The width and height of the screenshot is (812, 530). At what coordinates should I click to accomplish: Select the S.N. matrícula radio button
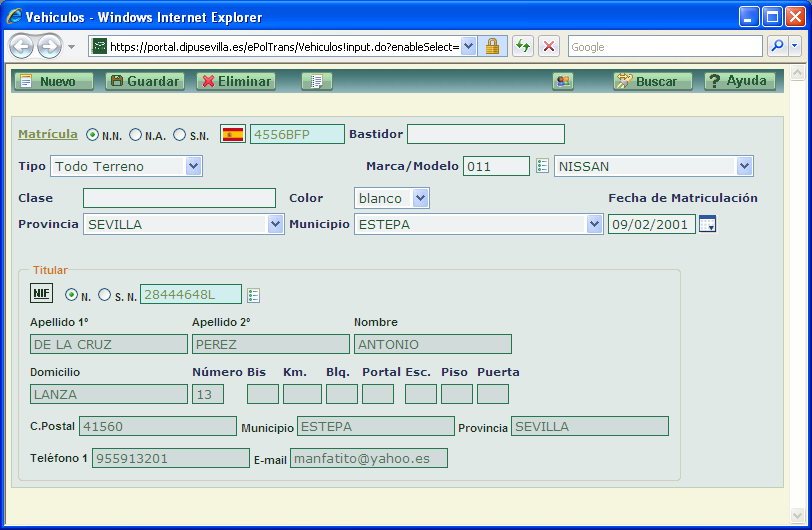179,135
